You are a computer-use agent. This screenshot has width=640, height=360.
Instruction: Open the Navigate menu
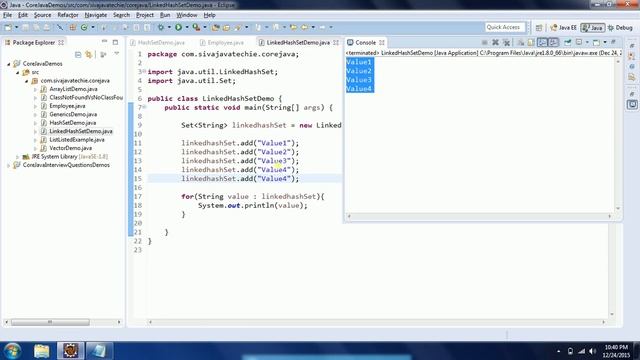click(x=96, y=15)
